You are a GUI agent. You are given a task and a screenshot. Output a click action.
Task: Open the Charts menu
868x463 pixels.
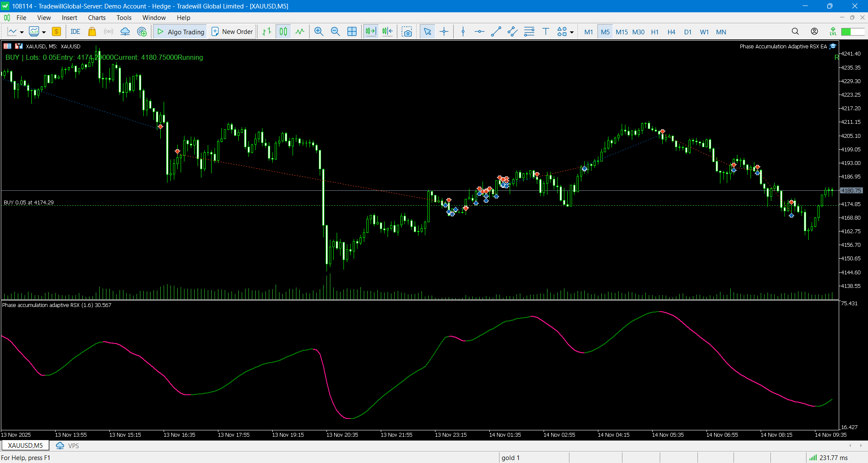tap(97, 18)
